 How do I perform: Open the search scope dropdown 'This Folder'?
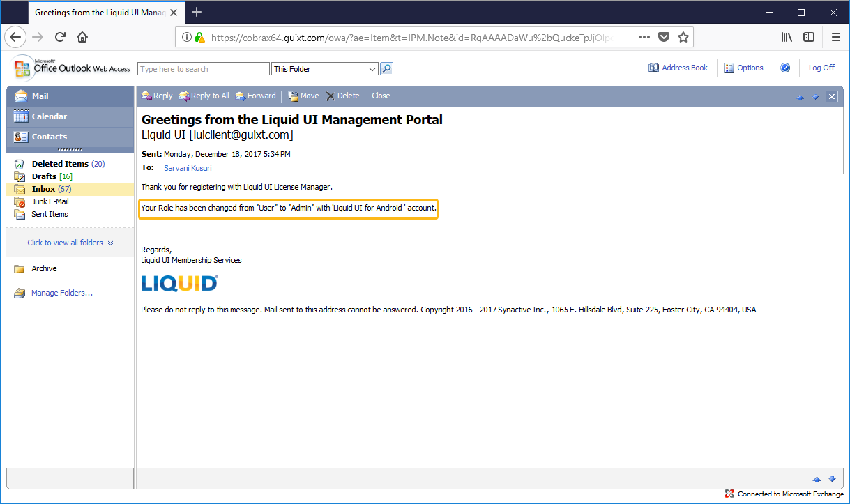coord(325,69)
